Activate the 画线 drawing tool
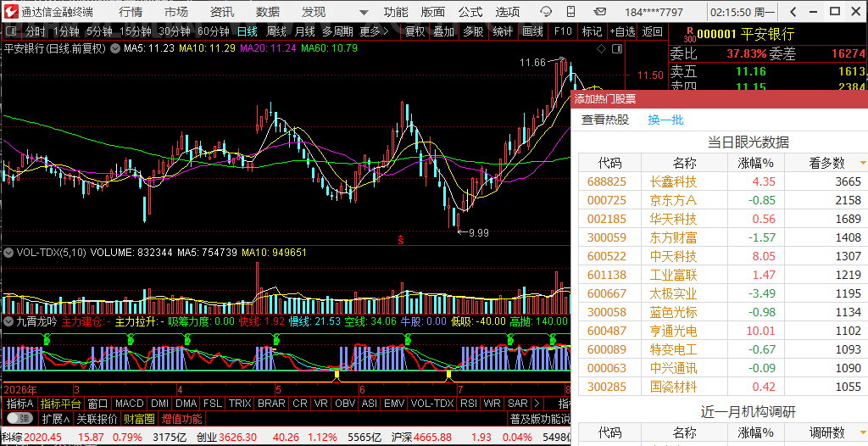This screenshot has width=868, height=446. point(532,31)
